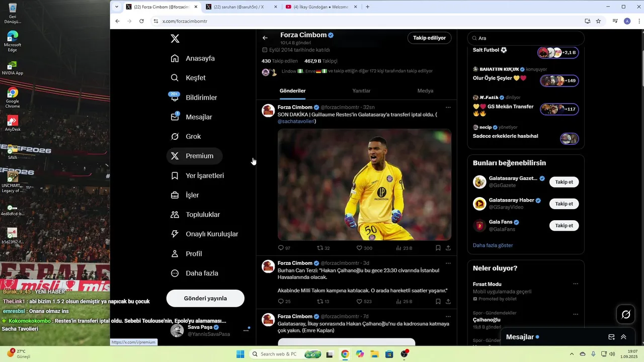Screen dimensions: 644x362
Task: Open the Chrome tab search dropdown
Action: tap(117, 7)
